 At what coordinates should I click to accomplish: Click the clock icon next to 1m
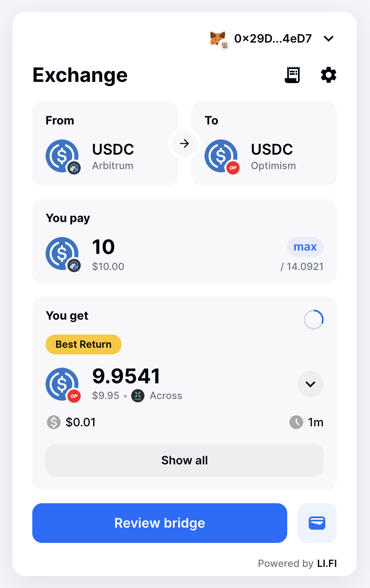coord(296,422)
